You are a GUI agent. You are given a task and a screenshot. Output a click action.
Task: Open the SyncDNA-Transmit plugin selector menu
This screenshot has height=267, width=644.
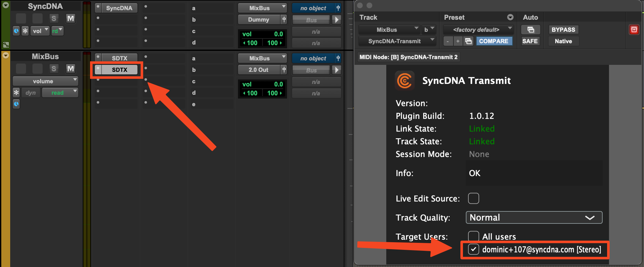397,41
